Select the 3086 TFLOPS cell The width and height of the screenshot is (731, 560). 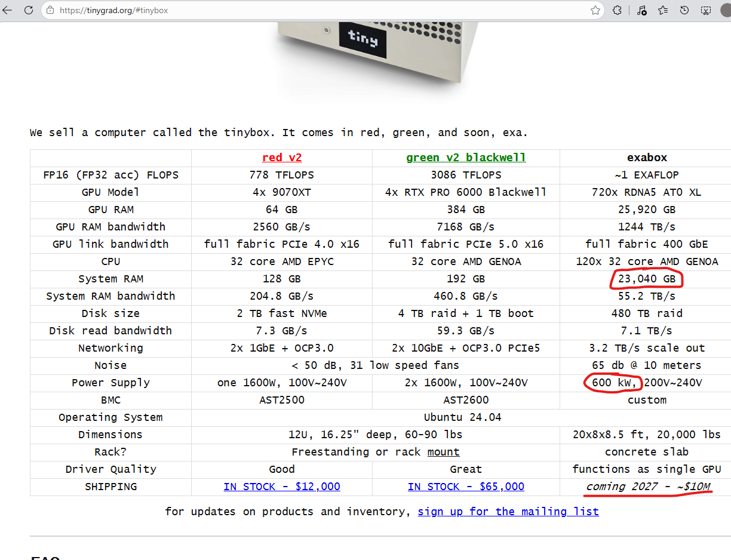466,175
